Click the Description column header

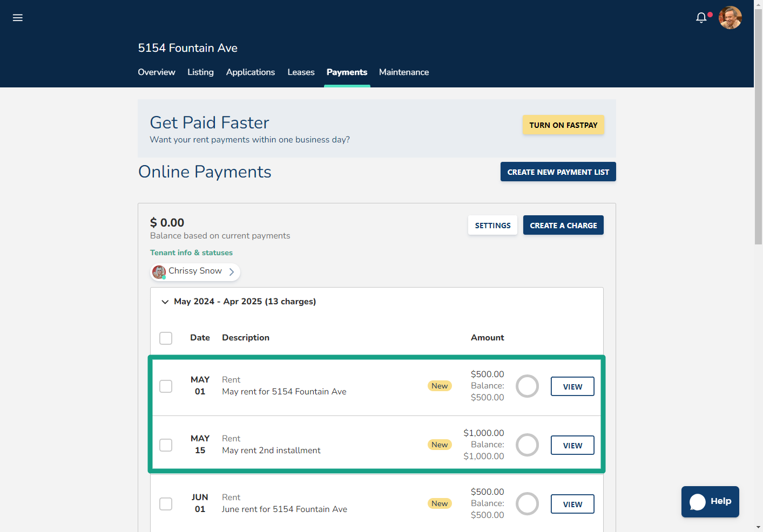click(x=246, y=338)
